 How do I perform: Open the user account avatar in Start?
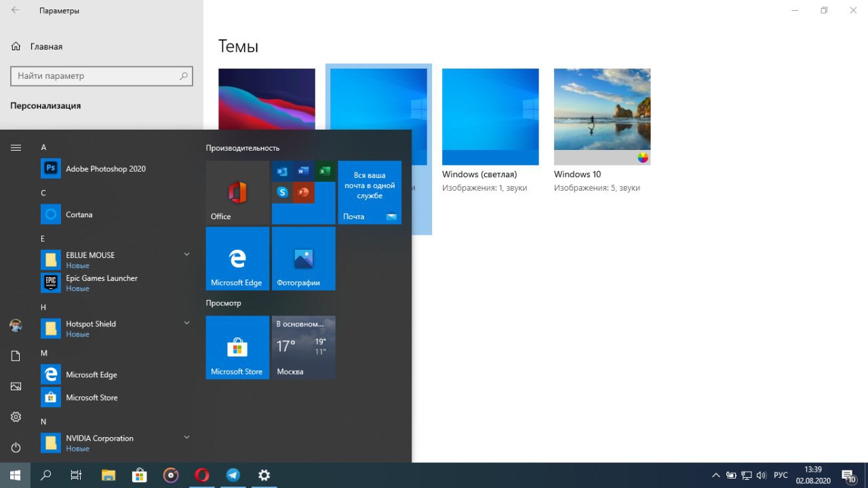[16, 326]
